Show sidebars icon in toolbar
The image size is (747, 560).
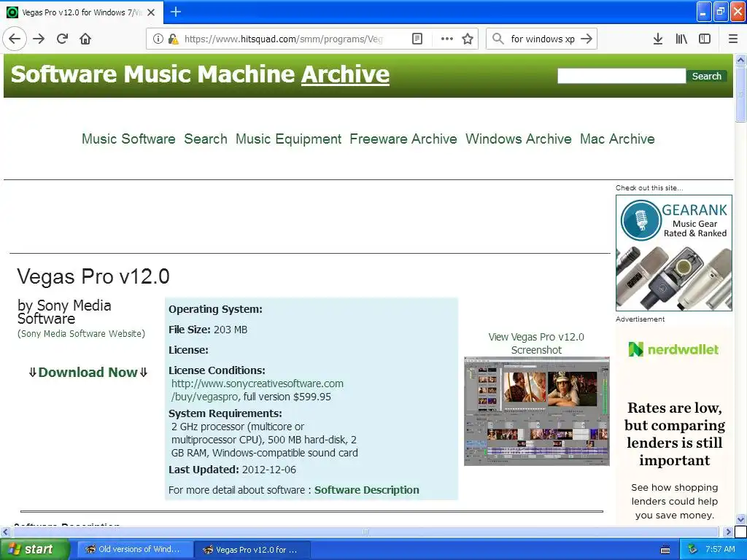pyautogui.click(x=705, y=39)
